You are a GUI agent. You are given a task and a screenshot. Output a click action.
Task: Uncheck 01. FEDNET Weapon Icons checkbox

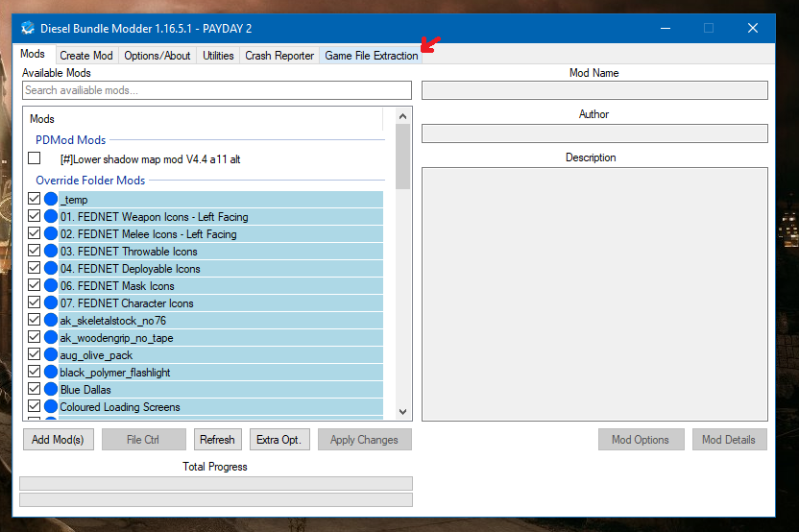tap(35, 215)
